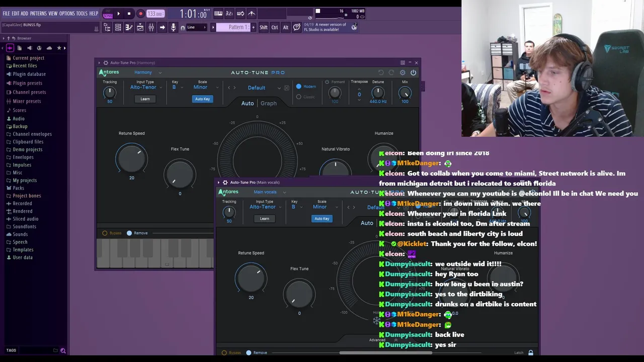The height and width of the screenshot is (362, 644).
Task: Click the tempo field showing 133.000
Action: pyautogui.click(x=155, y=14)
